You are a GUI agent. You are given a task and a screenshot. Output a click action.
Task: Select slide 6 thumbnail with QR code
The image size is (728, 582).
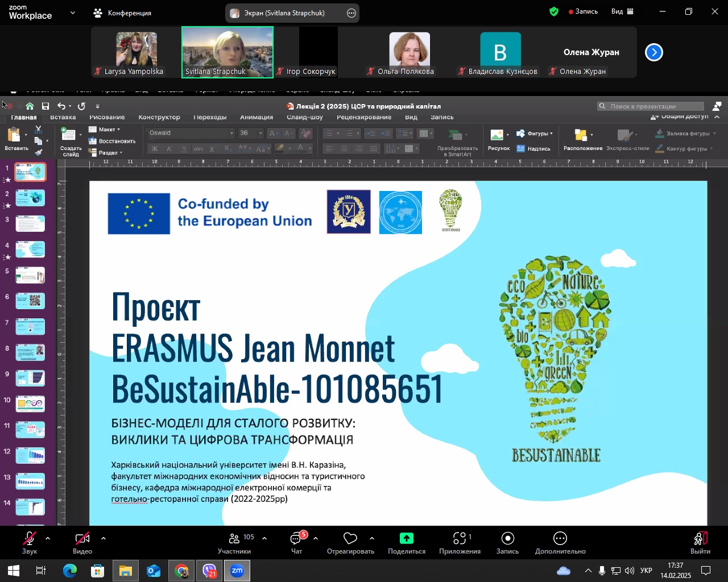(30, 301)
